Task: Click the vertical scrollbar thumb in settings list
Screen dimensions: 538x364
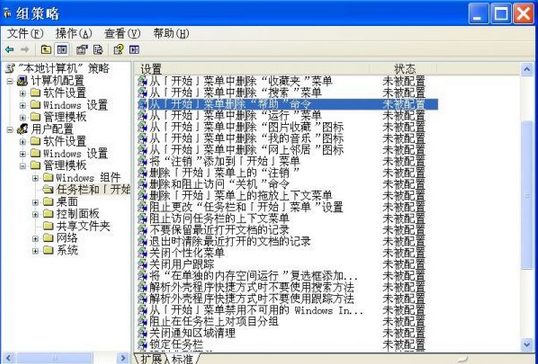Action: click(x=527, y=196)
